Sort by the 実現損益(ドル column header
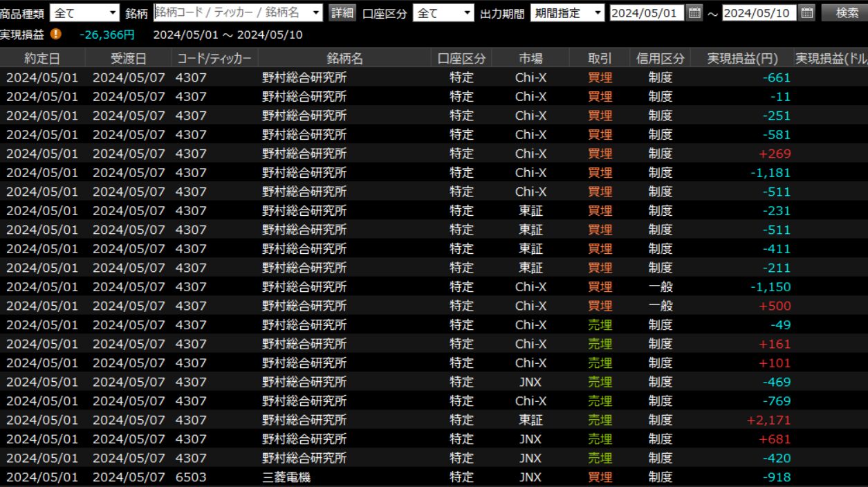 coord(831,58)
